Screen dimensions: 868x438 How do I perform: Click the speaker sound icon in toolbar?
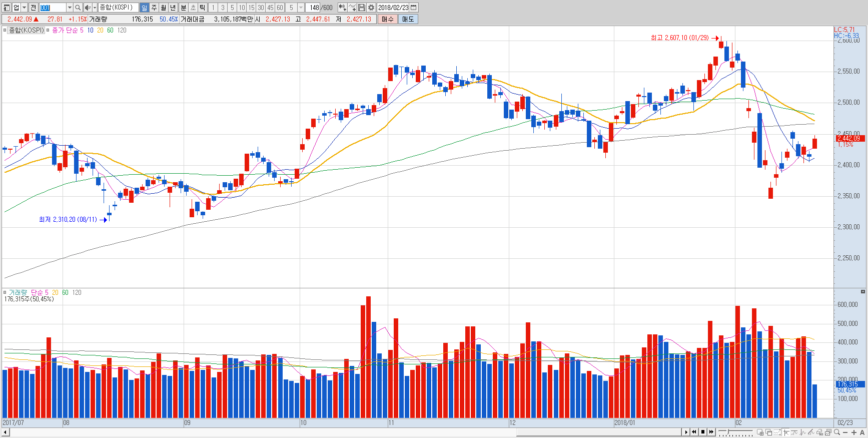tap(88, 8)
